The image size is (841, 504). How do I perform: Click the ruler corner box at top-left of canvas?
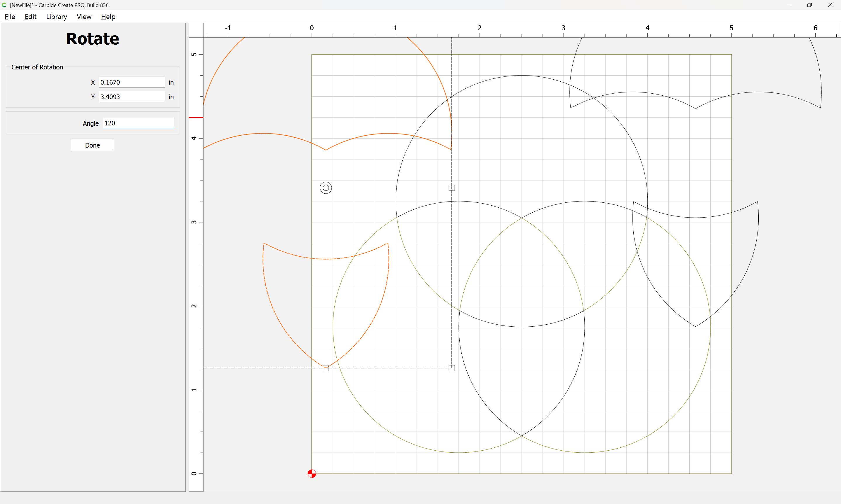coord(196,30)
